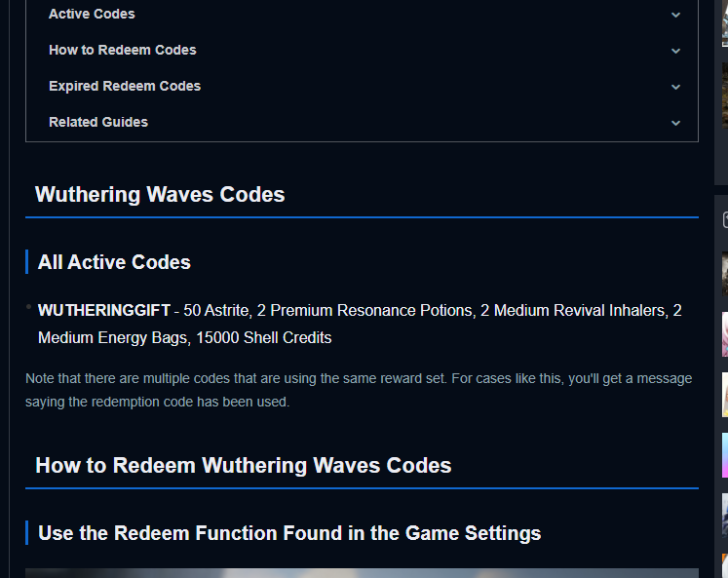Click small square icon in right sidebar
728x578 pixels.
[725, 220]
